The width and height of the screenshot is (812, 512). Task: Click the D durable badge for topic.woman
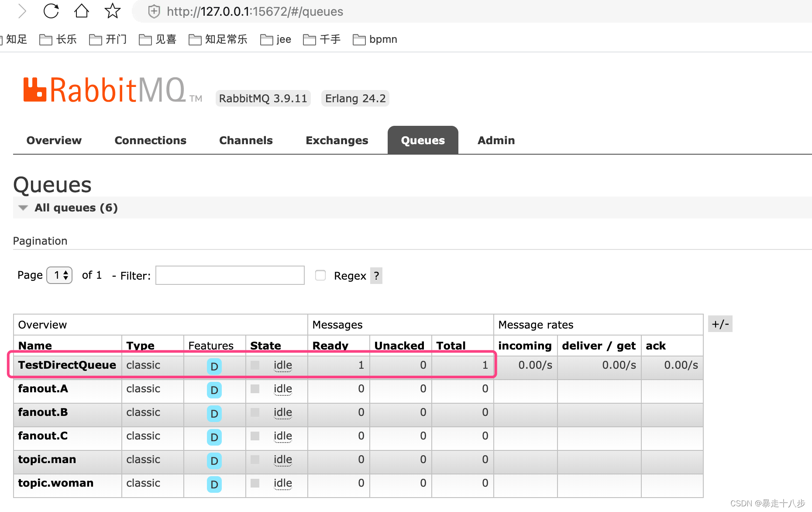[214, 484]
